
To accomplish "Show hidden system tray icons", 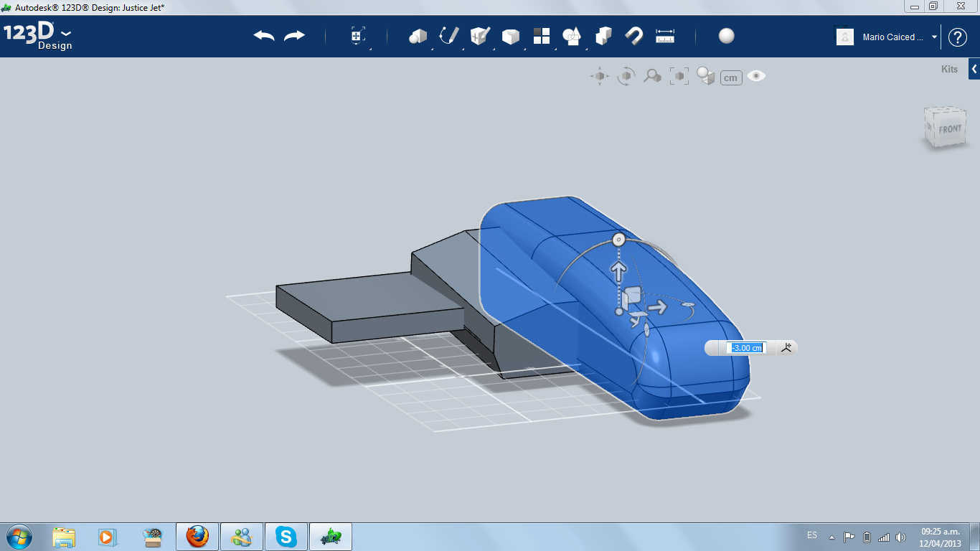I will (832, 537).
